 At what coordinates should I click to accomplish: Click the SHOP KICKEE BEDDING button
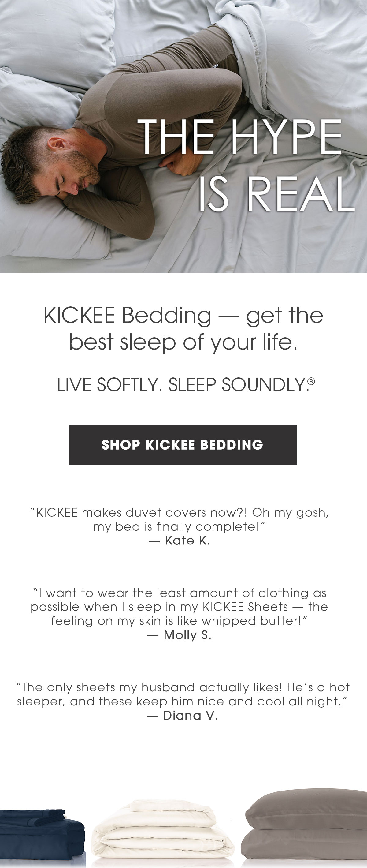click(x=183, y=444)
